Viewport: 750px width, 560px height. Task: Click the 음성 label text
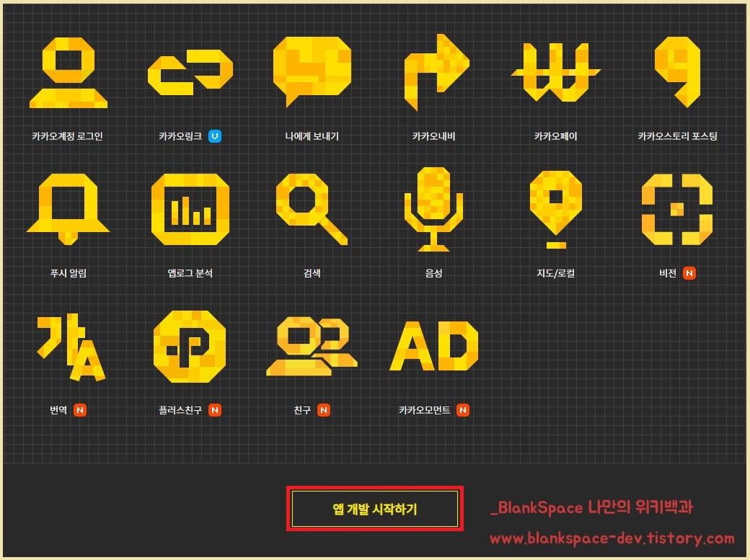click(x=434, y=273)
